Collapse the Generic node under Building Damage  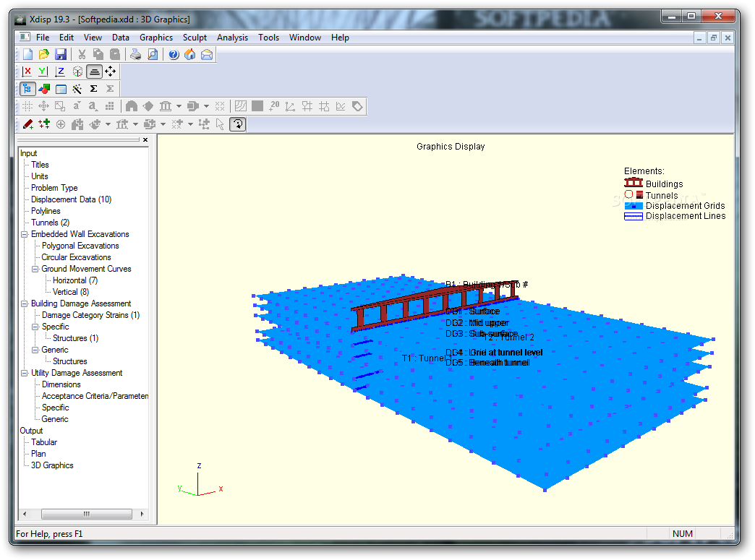[35, 350]
